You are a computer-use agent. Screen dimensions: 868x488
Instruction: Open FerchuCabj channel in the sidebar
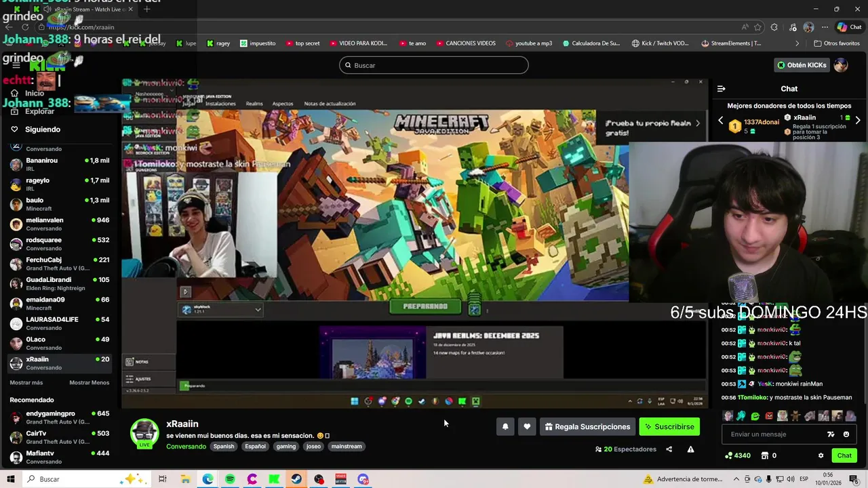point(60,264)
